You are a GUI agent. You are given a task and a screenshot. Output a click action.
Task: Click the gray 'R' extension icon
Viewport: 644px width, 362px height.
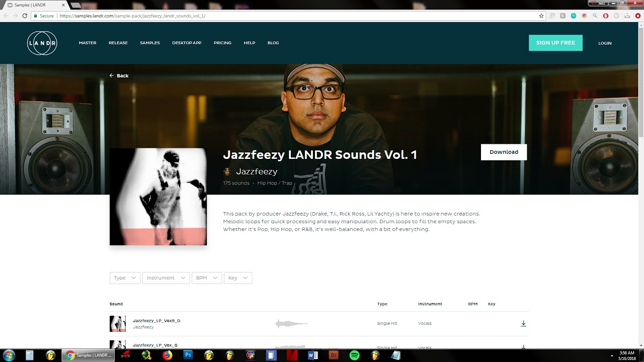coord(563,16)
